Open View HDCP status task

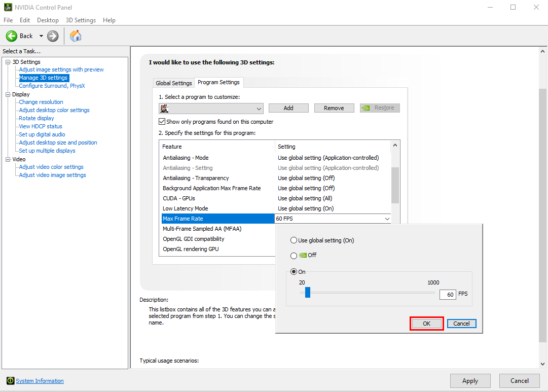pos(41,126)
